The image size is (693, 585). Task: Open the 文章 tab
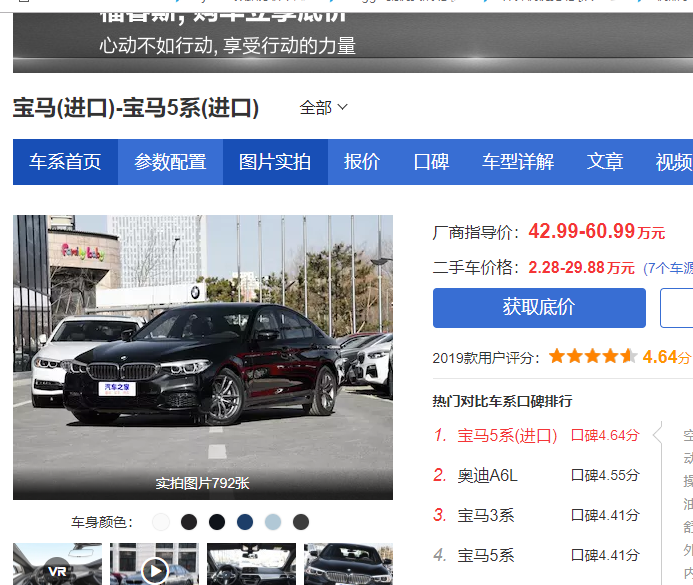[605, 162]
